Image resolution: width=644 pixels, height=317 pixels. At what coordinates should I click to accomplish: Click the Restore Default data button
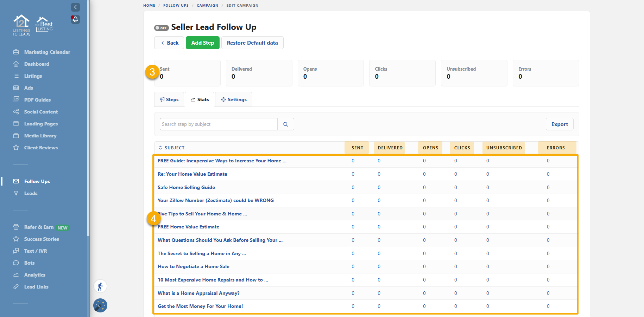tap(252, 43)
